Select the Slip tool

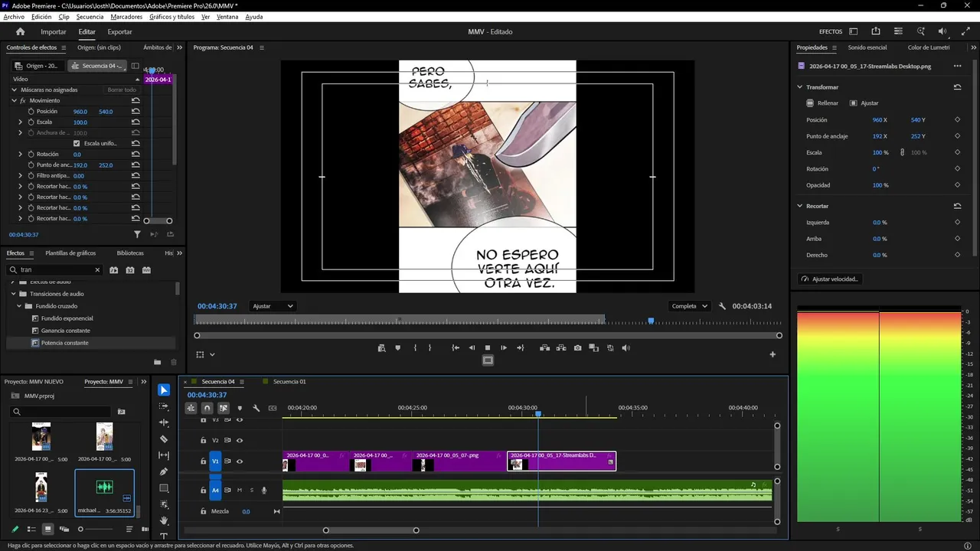(164, 455)
